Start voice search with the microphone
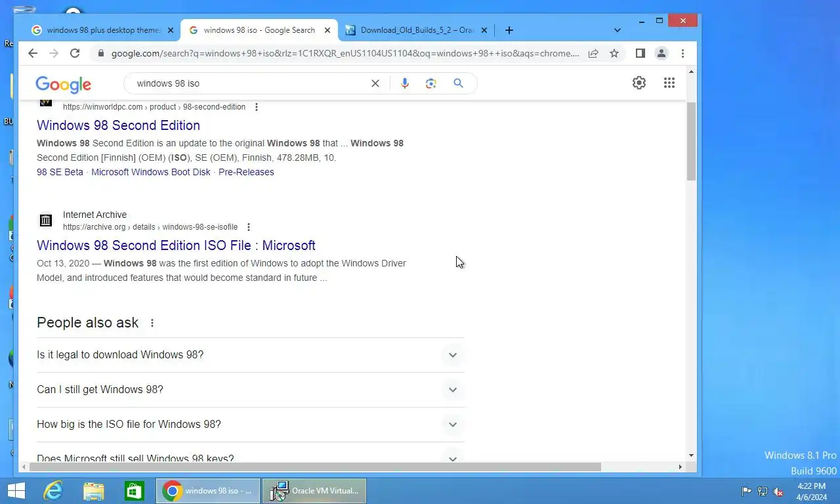This screenshot has height=504, width=840. tap(405, 83)
